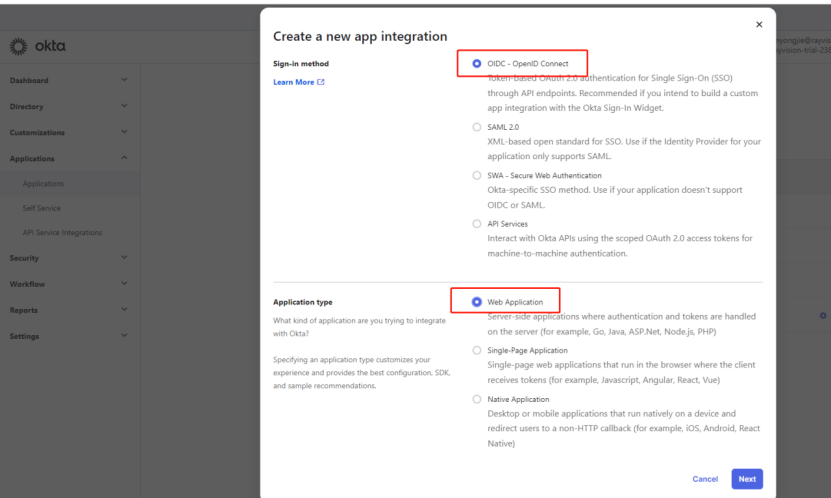Expand the Directory menu chevron
The height and width of the screenshot is (498, 831).
[124, 107]
